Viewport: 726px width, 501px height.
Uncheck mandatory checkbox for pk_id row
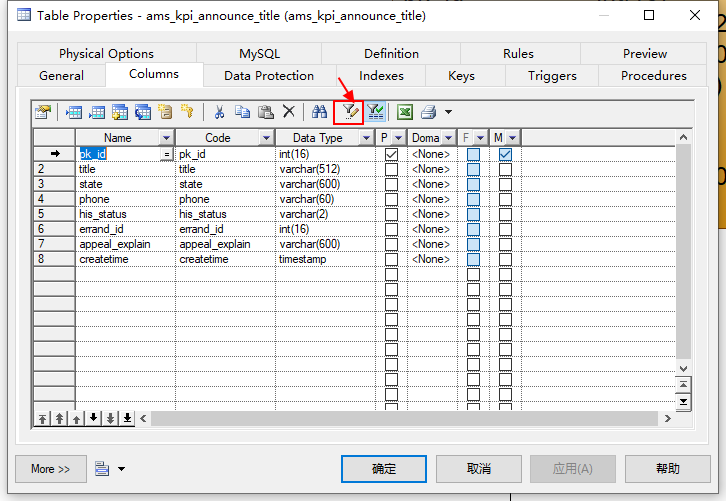point(505,154)
